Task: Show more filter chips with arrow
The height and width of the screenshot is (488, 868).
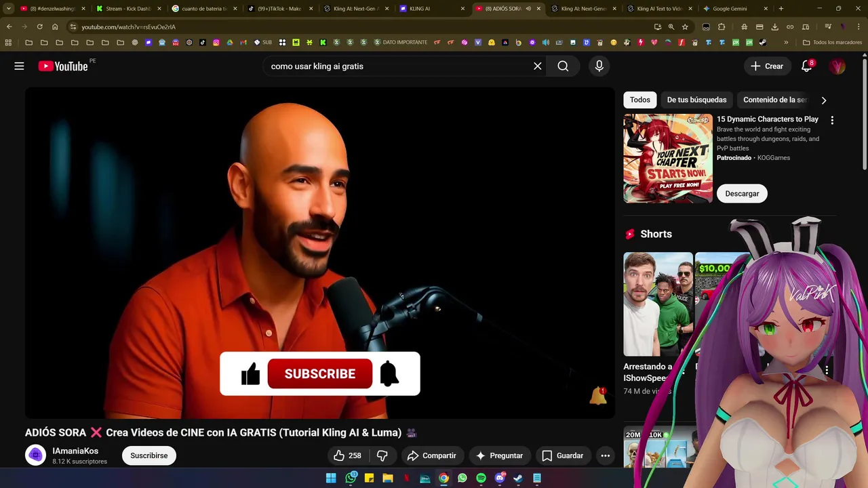Action: (x=824, y=100)
